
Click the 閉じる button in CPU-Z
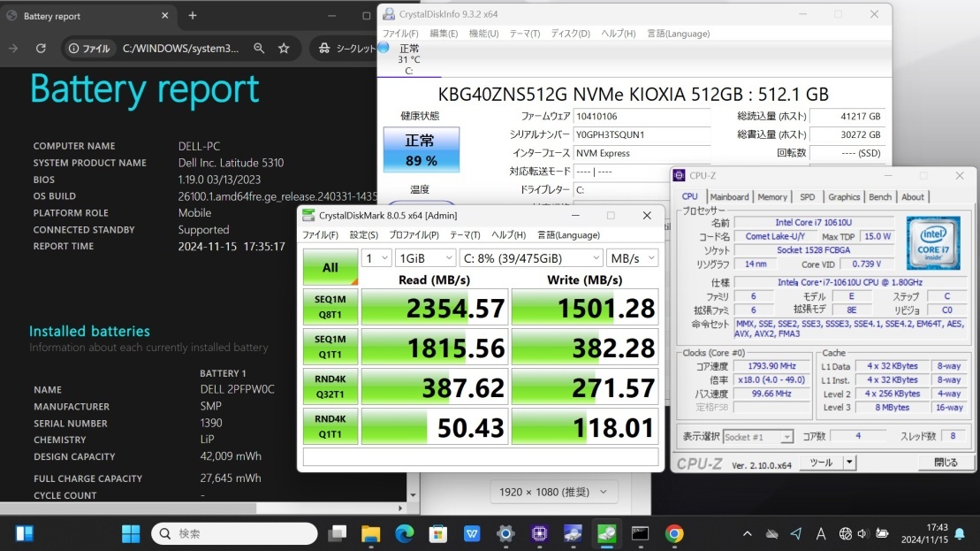(x=946, y=463)
